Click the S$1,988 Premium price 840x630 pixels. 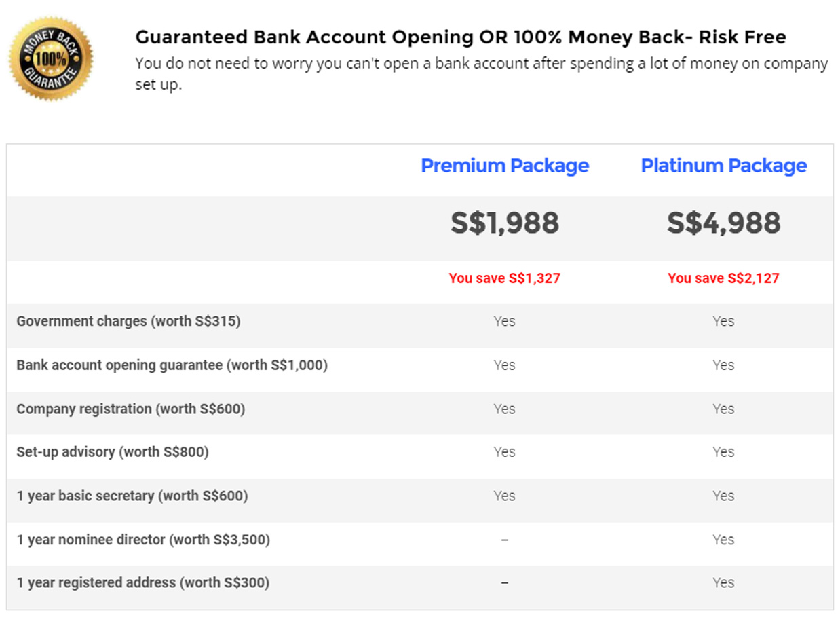505,223
